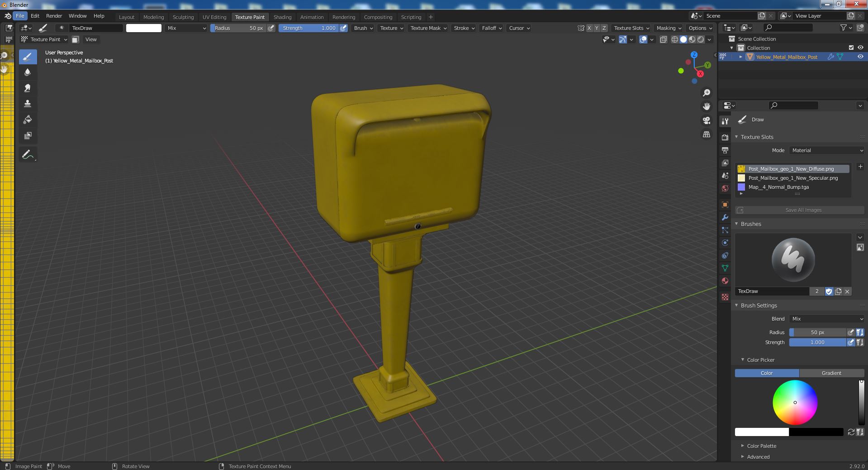Toggle Z axis symmetry

(604, 28)
